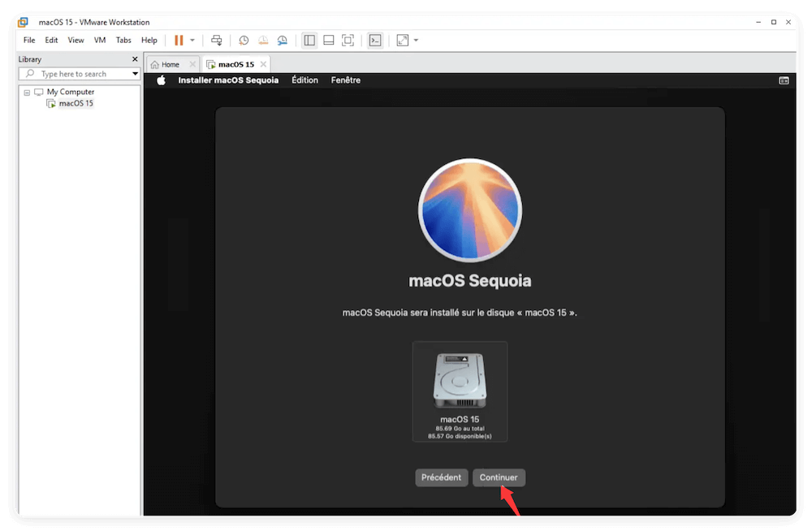Open the VM menu
Screen dimensions: 812x531
pos(99,39)
